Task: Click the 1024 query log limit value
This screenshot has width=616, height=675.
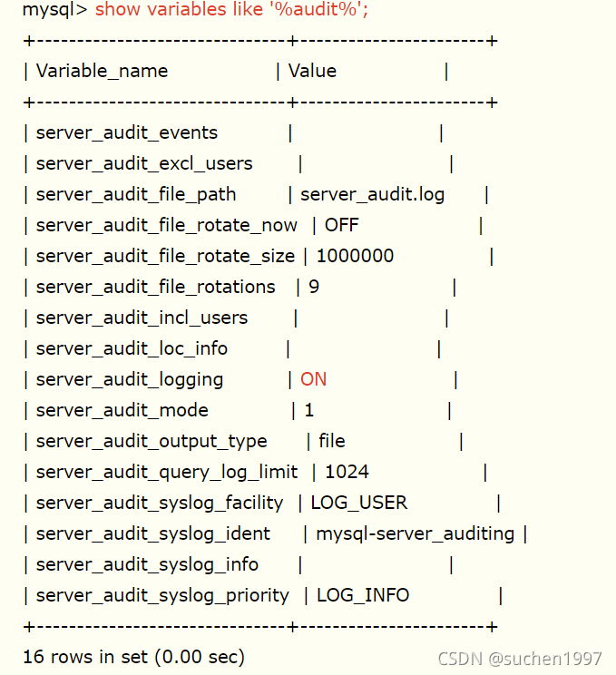Action: (347, 473)
